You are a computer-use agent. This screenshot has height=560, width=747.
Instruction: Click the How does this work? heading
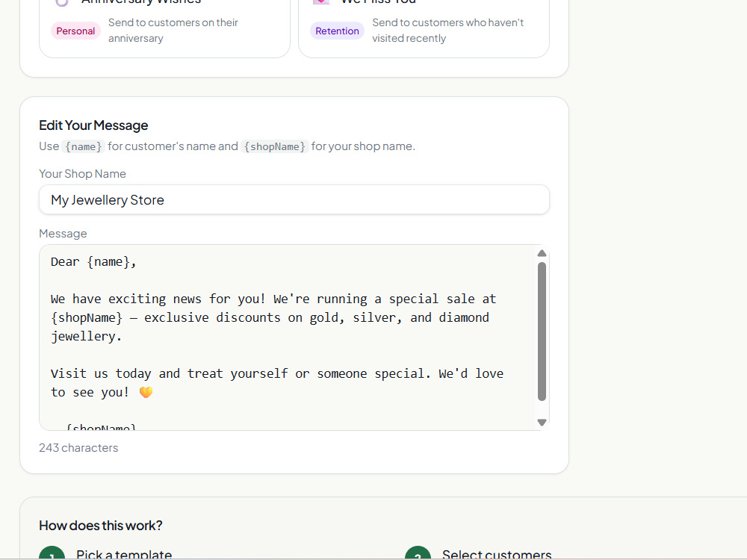tap(101, 525)
